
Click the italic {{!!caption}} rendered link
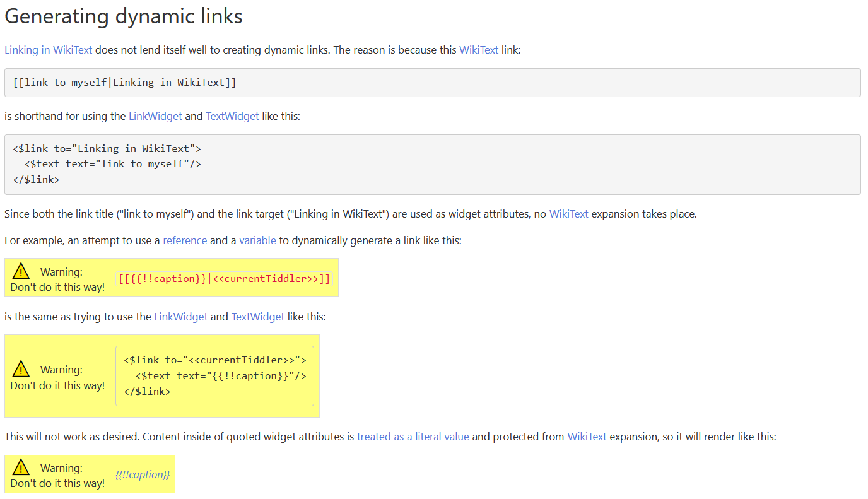pyautogui.click(x=143, y=474)
